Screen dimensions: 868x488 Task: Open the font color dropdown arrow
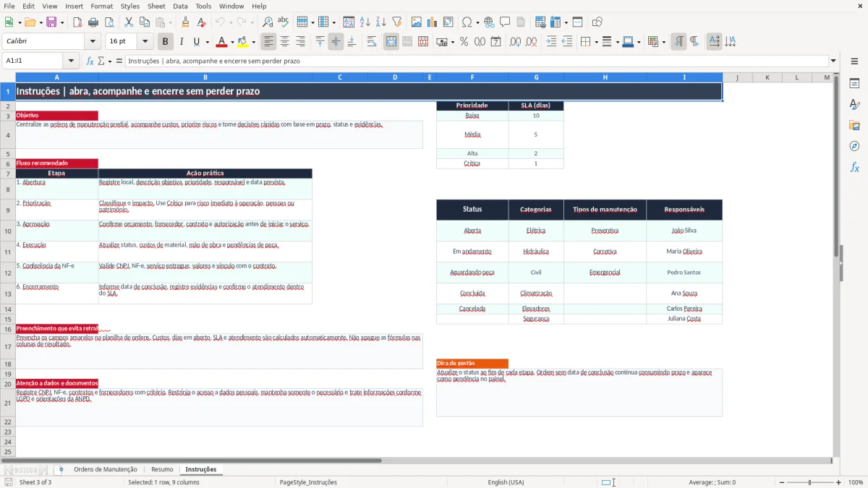click(232, 42)
